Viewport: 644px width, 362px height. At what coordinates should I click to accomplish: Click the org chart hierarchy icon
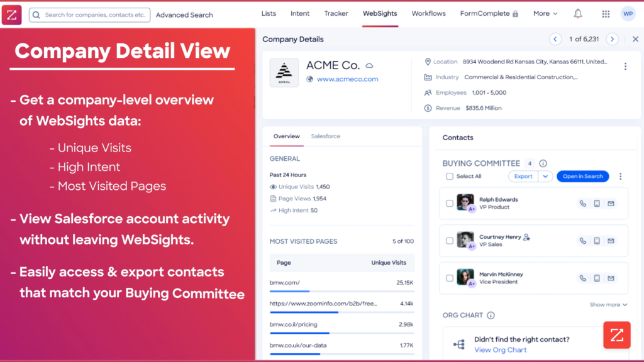click(459, 344)
